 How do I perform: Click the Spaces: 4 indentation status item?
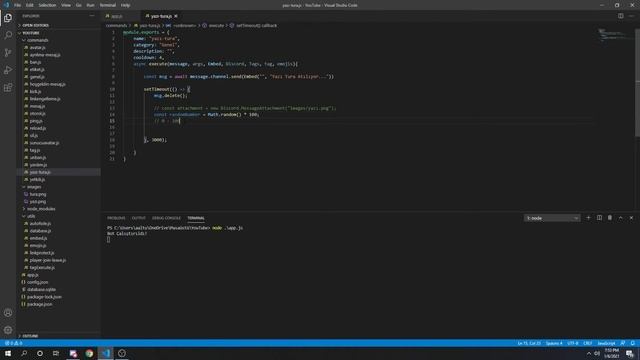point(554,343)
